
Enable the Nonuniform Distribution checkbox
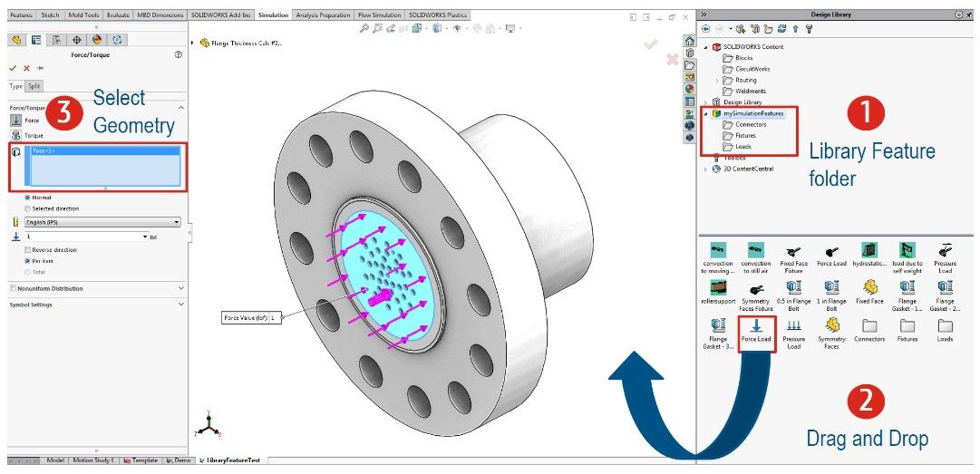13,288
